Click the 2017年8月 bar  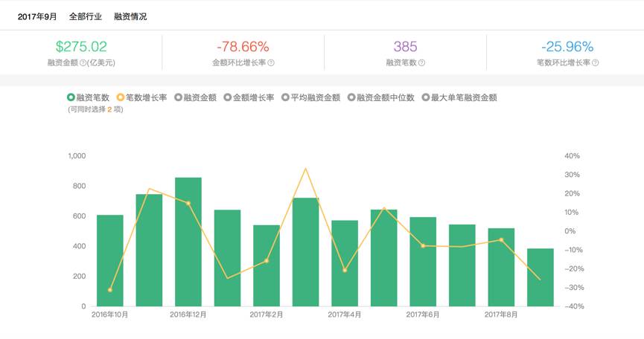[501, 268]
